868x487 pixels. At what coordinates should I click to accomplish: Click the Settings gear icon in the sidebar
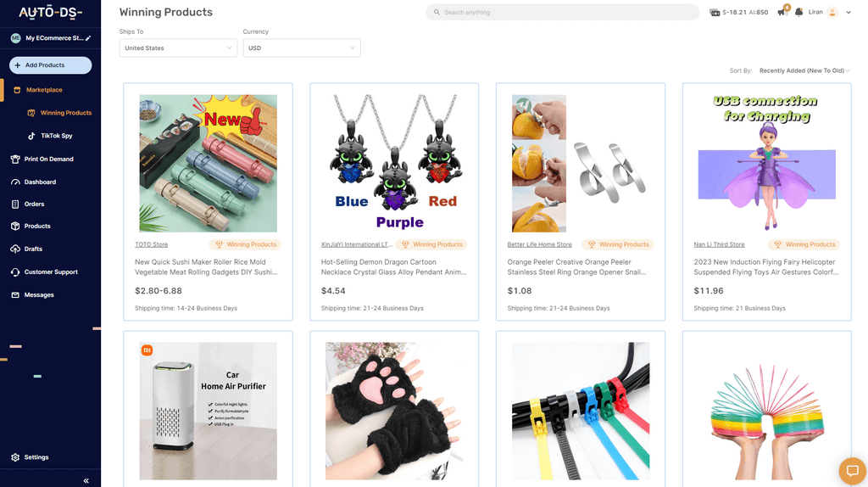(15, 457)
